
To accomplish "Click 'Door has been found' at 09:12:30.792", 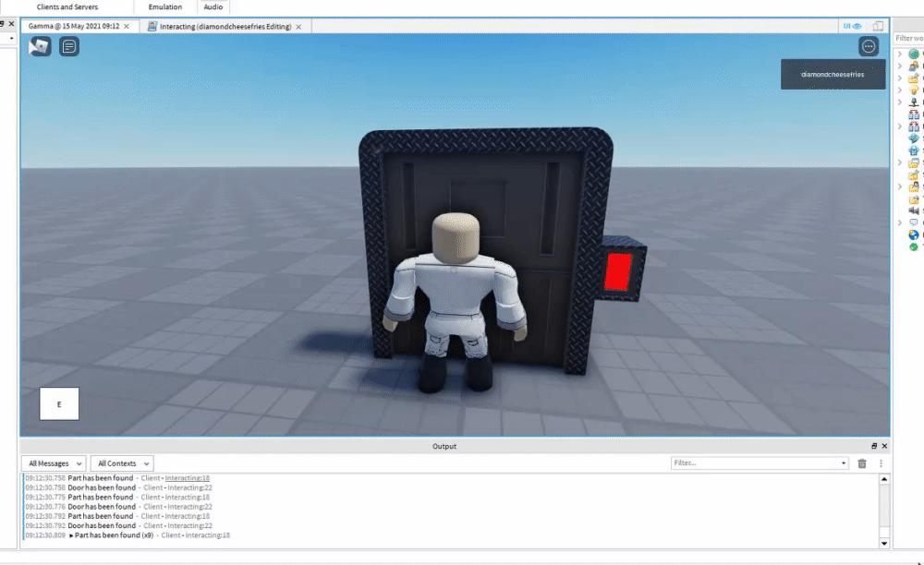I will click(102, 525).
